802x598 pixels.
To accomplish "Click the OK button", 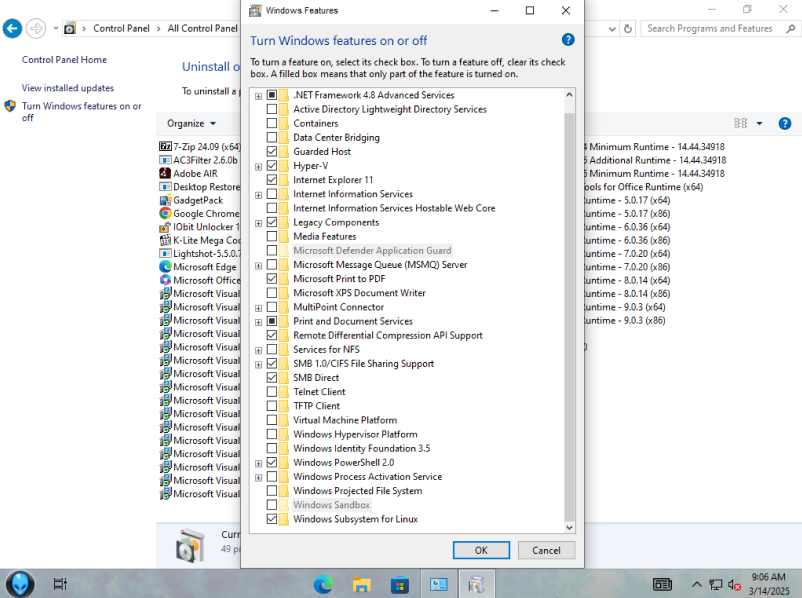I will click(481, 550).
